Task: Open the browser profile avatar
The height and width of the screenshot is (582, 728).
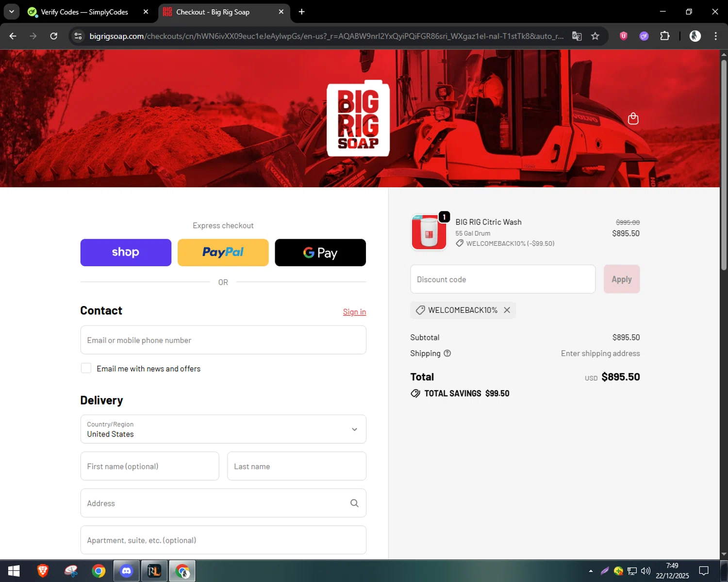Action: (695, 36)
